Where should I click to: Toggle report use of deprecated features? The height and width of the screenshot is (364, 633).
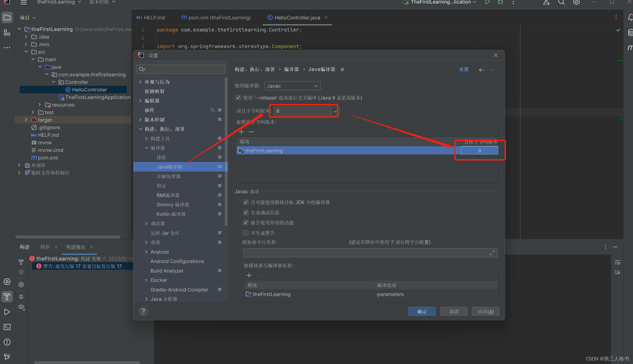[246, 223]
